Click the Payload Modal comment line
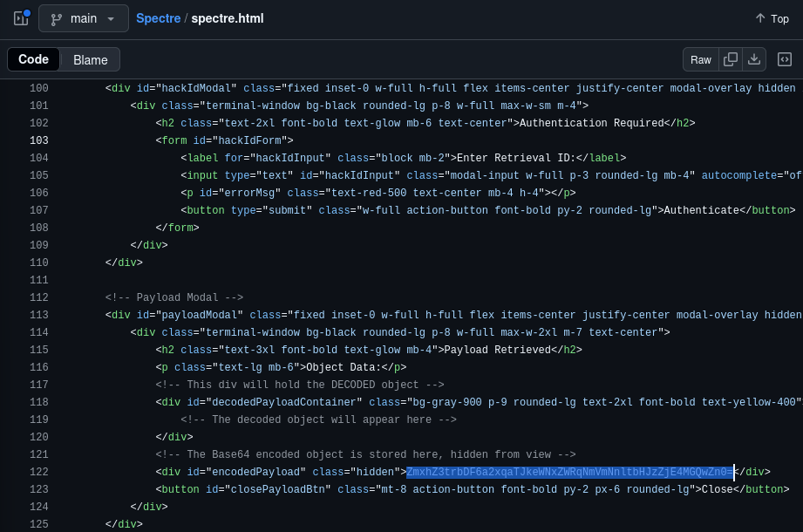 [x=174, y=297]
